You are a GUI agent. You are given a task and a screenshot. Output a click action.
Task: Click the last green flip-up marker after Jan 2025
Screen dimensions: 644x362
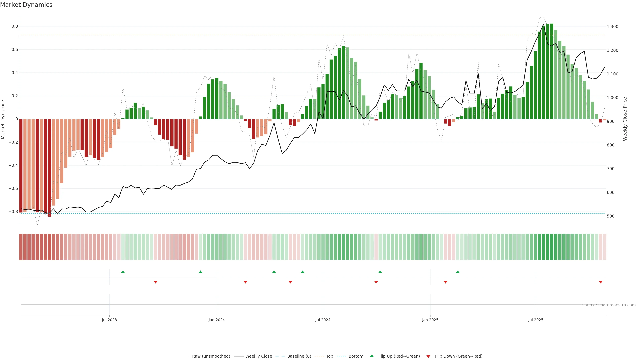point(458,272)
